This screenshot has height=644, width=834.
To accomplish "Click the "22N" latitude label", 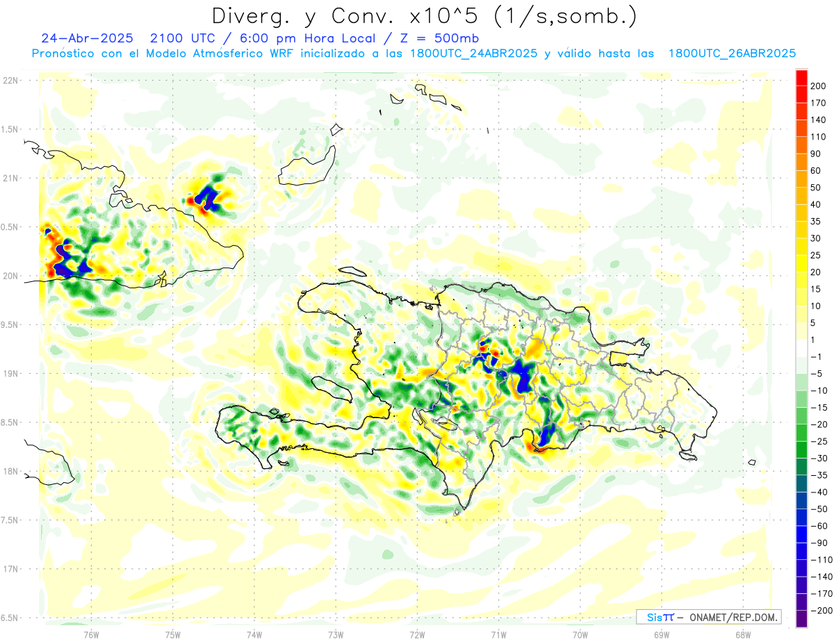I will point(10,81).
